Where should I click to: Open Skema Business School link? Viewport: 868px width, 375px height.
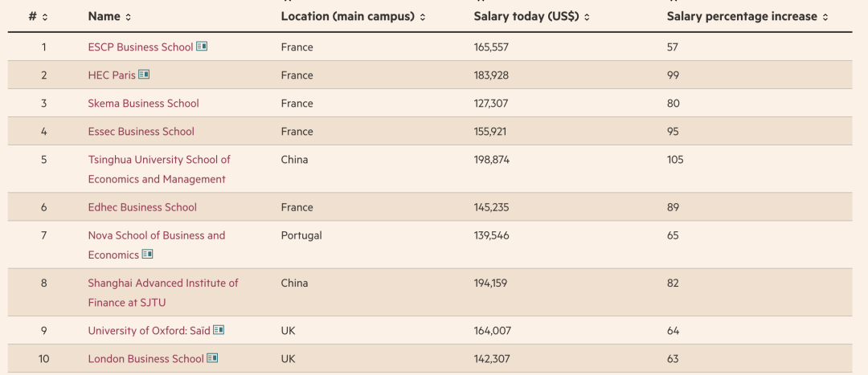(143, 104)
